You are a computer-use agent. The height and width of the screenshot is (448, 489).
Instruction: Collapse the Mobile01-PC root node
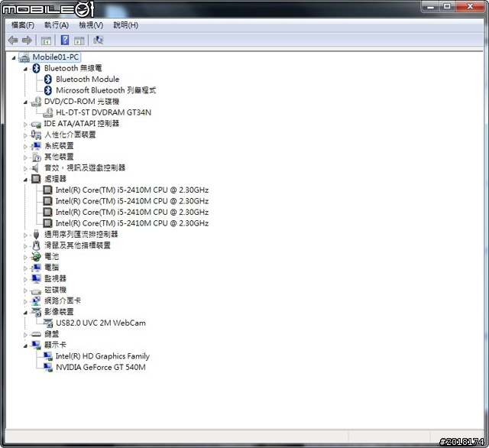point(14,57)
